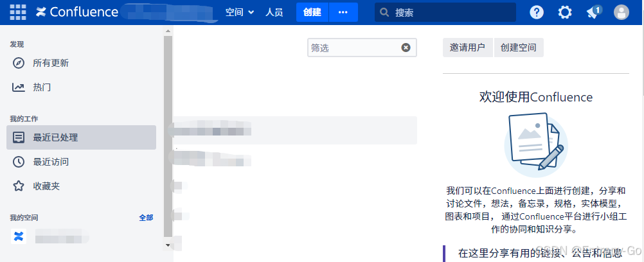Click the 我的空间 section label

tap(24, 218)
